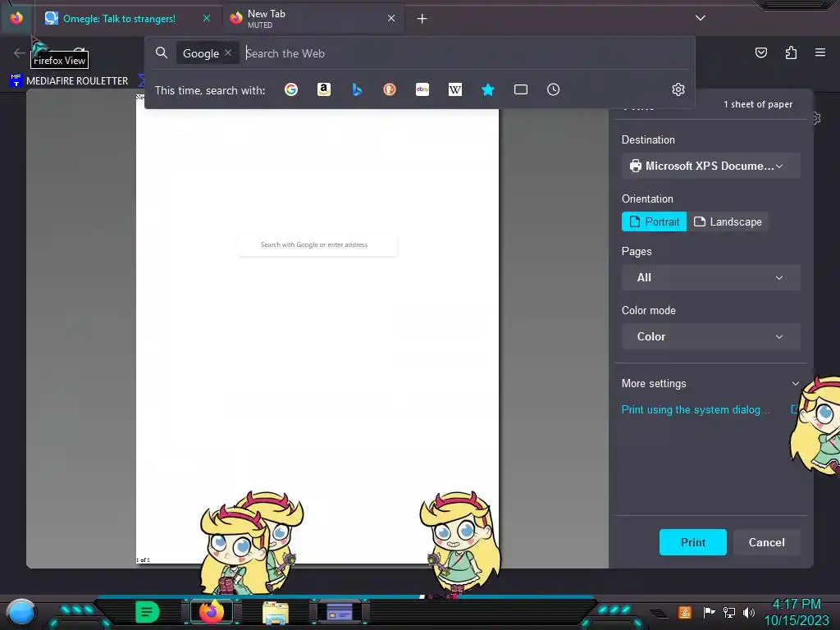Open the Color mode dropdown

coord(711,336)
